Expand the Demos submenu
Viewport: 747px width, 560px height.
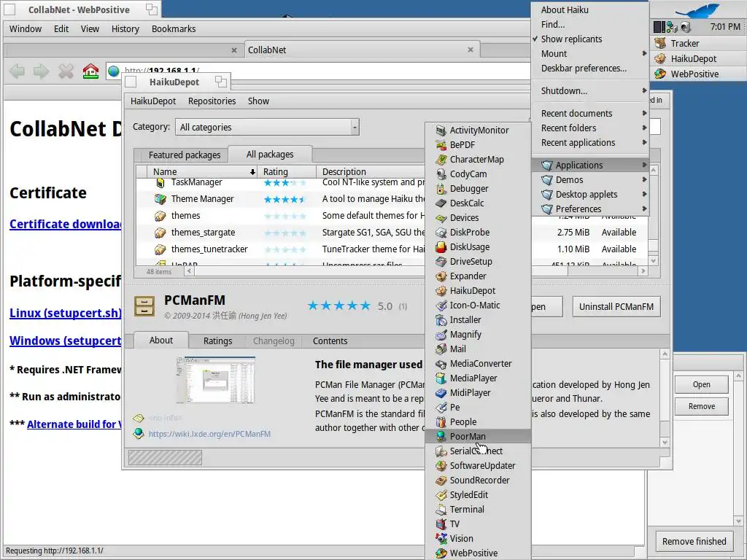[x=589, y=180]
